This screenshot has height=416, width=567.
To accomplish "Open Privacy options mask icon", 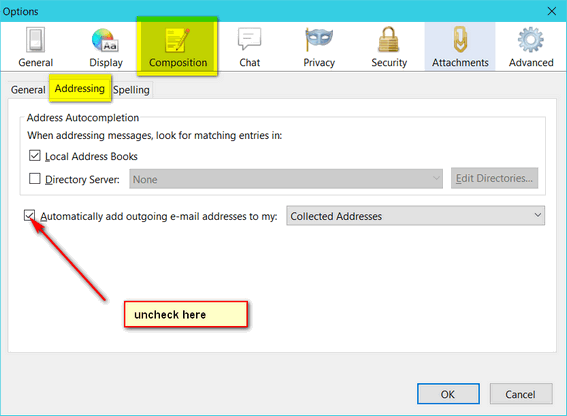I will click(319, 39).
